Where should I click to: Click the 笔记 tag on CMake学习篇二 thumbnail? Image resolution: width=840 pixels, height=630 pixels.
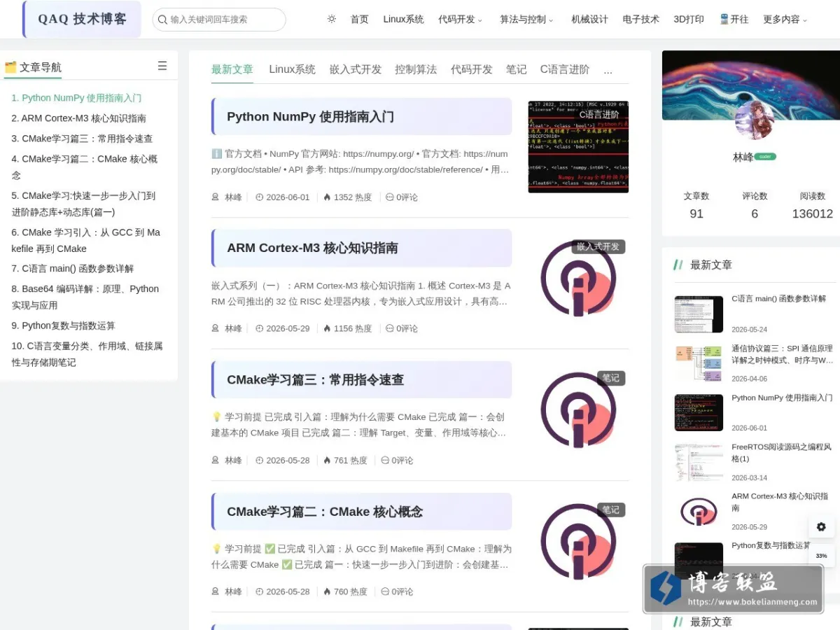click(611, 510)
